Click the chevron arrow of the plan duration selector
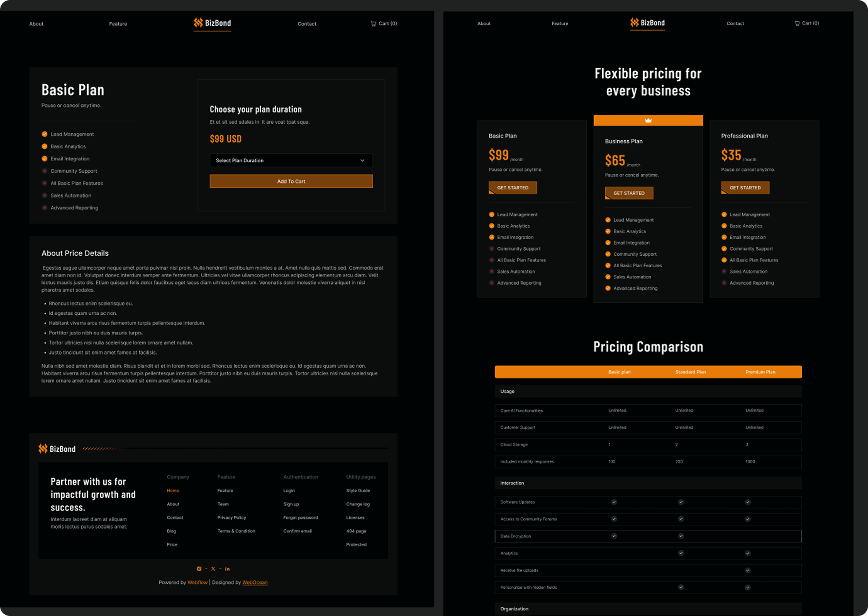Viewport: 868px width, 616px height. click(x=362, y=160)
